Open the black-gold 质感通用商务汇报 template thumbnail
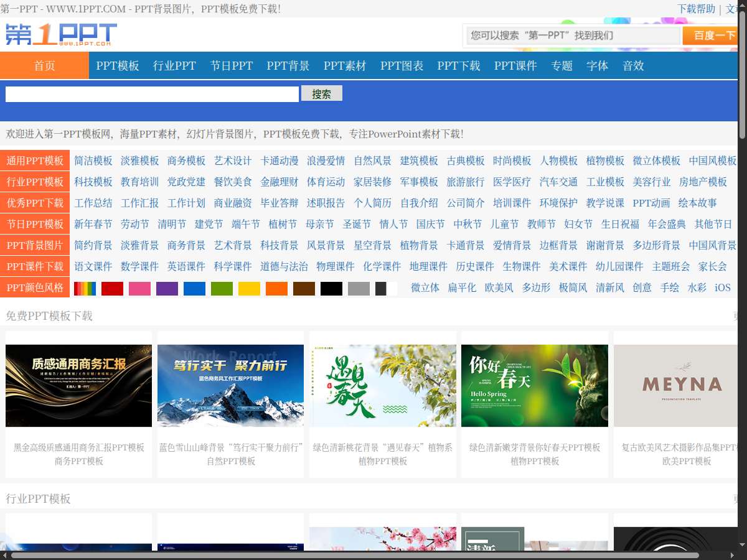Image resolution: width=747 pixels, height=560 pixels. pos(78,386)
